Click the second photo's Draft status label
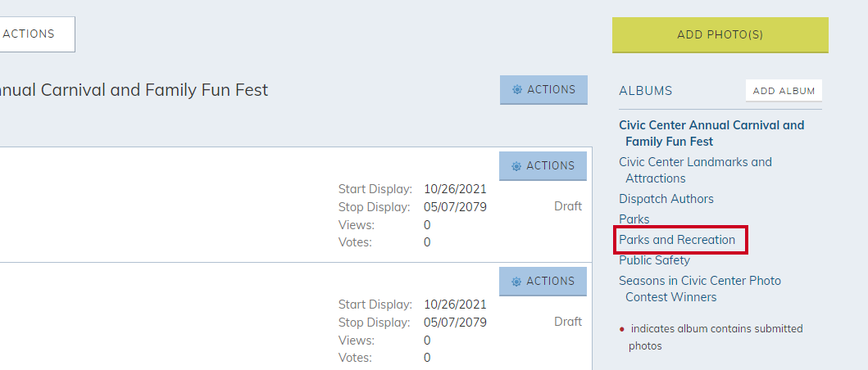This screenshot has height=370, width=868. point(568,322)
